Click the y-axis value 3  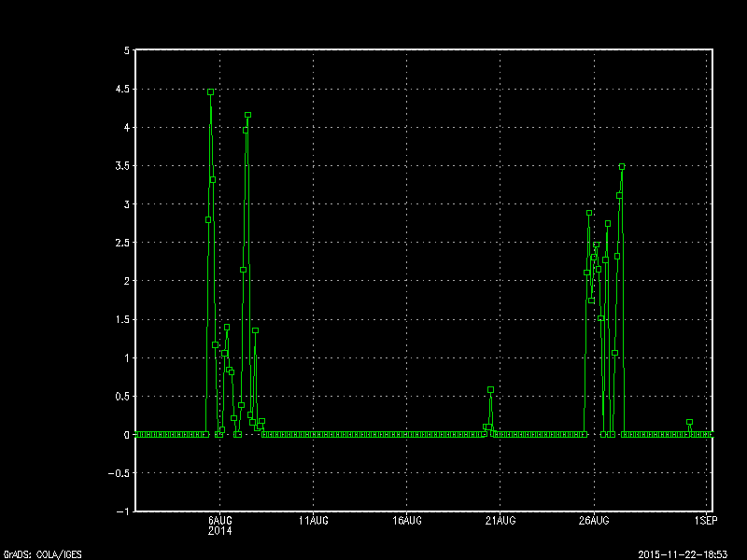pyautogui.click(x=126, y=204)
